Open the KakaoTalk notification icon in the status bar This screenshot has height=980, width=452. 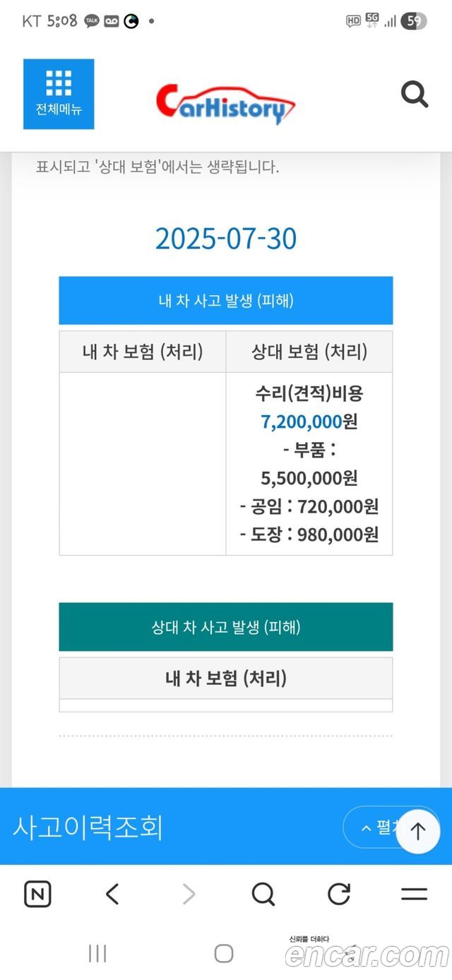92,21
